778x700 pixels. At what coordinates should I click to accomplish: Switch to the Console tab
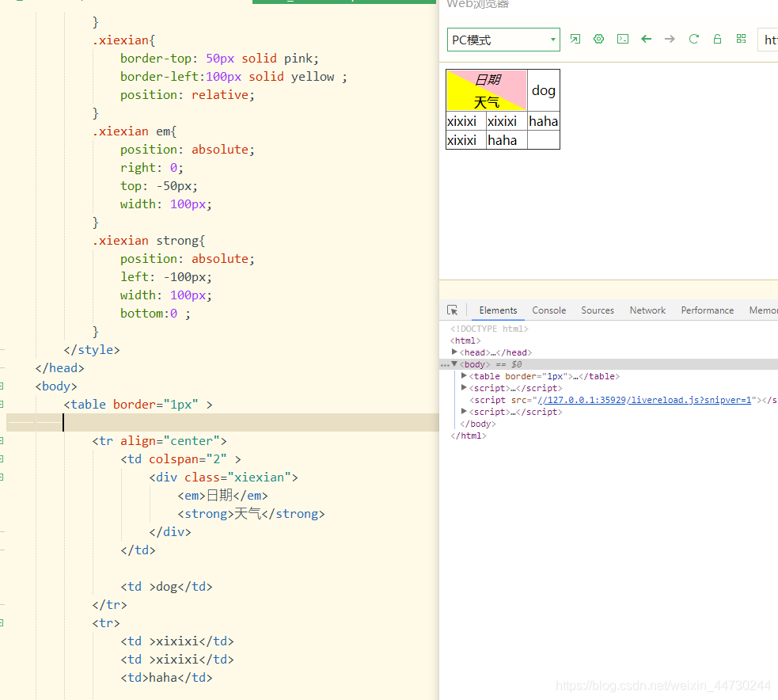click(548, 310)
